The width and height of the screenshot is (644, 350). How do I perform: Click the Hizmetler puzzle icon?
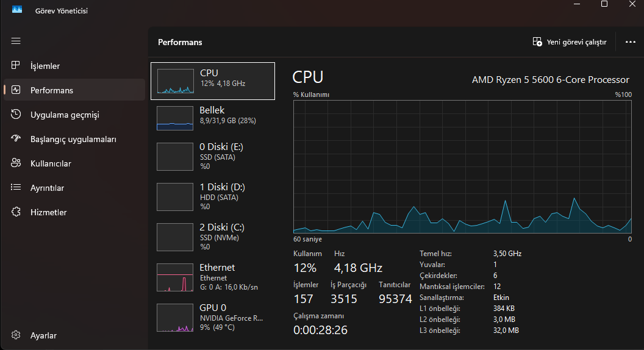(x=16, y=212)
